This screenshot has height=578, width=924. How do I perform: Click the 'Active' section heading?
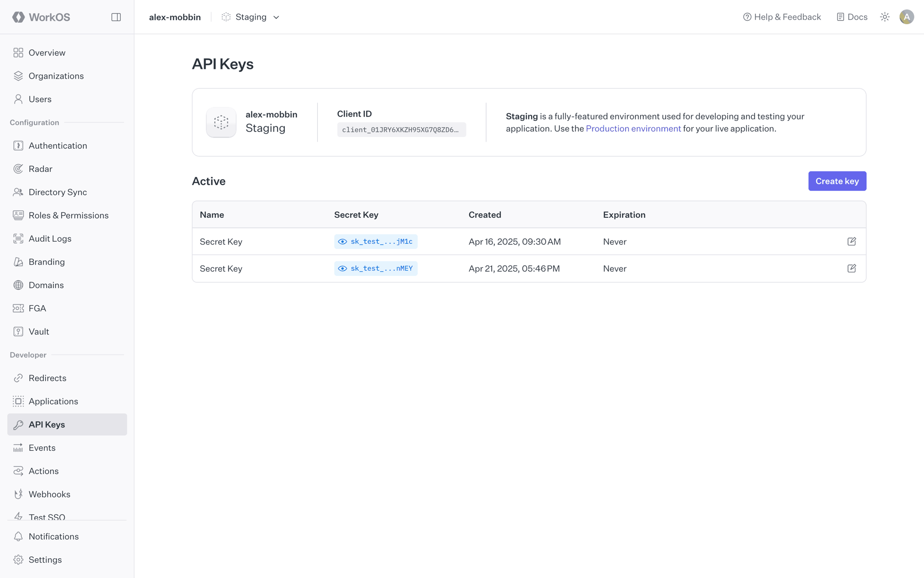pyautogui.click(x=208, y=181)
